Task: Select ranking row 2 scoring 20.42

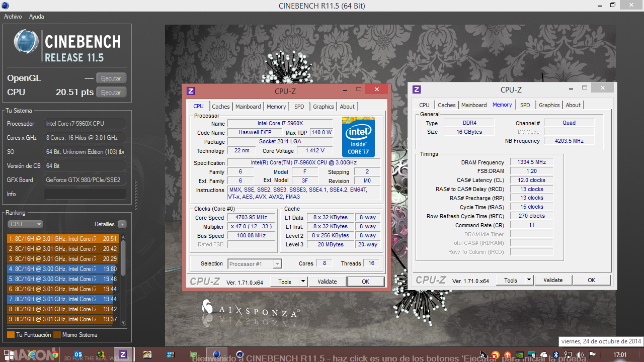Action: coord(63,249)
